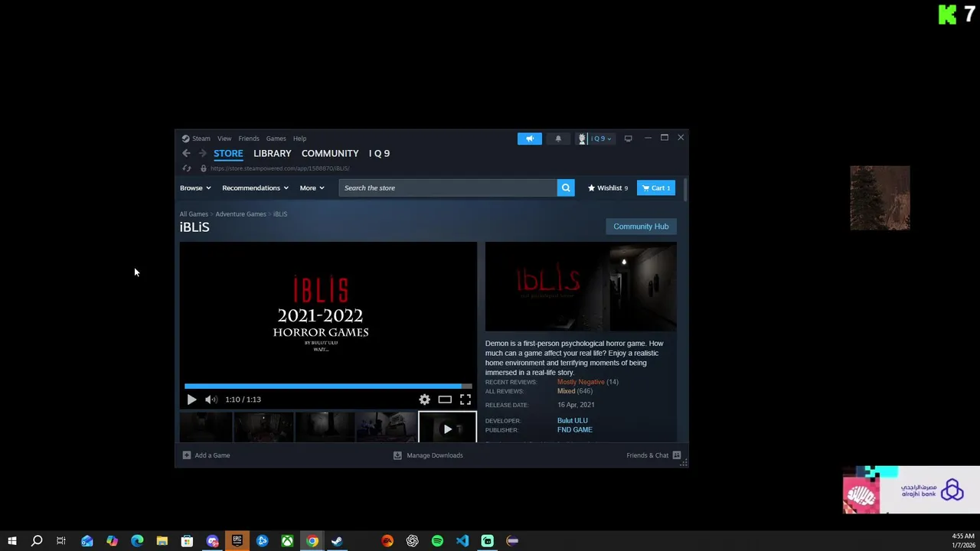
Task: Expand the Browse dropdown
Action: pyautogui.click(x=195, y=187)
